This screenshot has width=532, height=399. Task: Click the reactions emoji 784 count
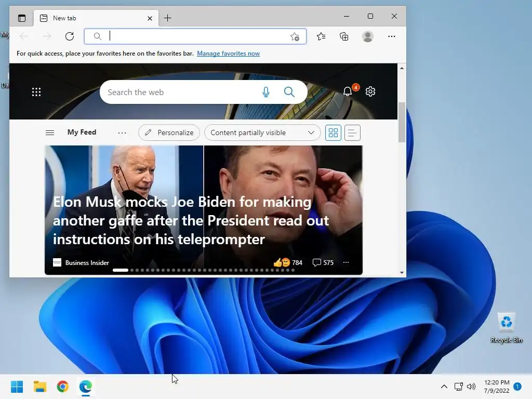pyautogui.click(x=288, y=262)
